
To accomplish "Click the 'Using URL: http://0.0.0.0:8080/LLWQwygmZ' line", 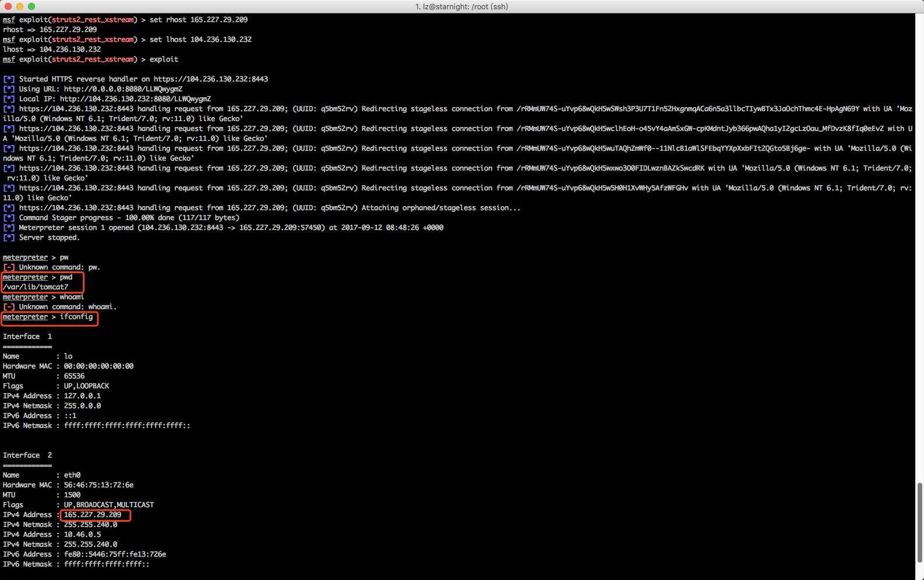I will (93, 89).
